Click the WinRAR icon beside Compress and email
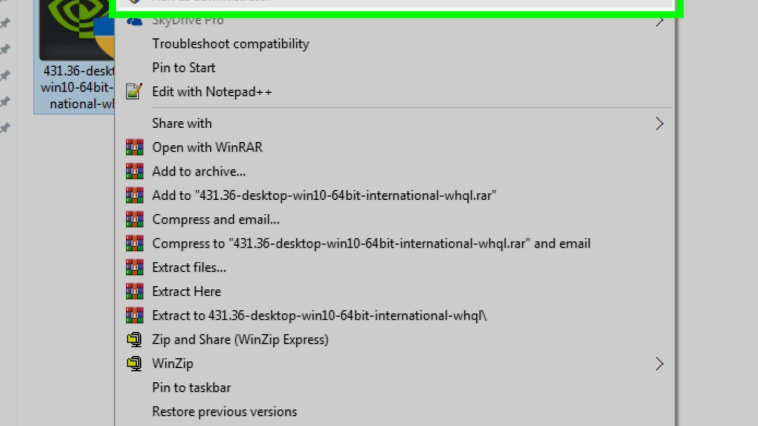 [134, 220]
